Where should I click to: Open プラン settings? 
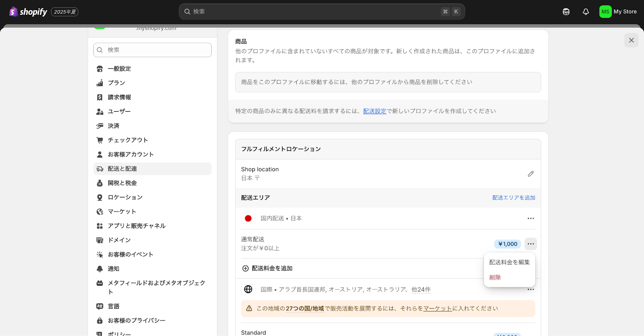pos(153,83)
